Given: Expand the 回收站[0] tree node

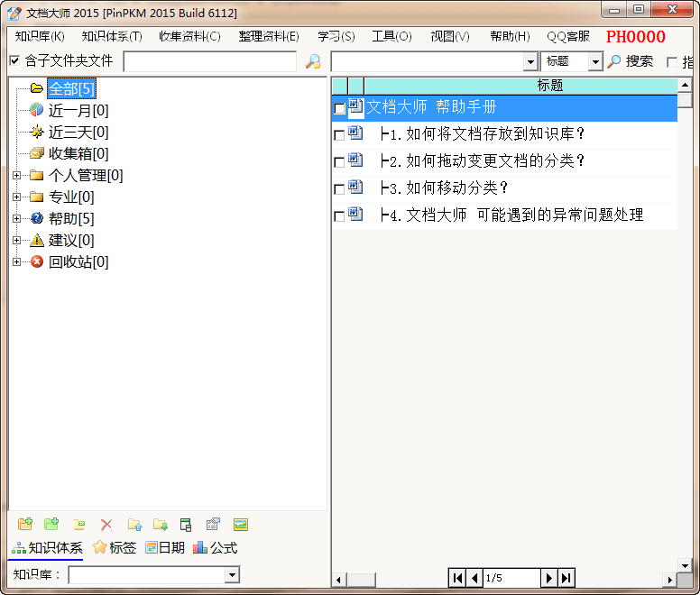Looking at the screenshot, I should click(x=16, y=261).
